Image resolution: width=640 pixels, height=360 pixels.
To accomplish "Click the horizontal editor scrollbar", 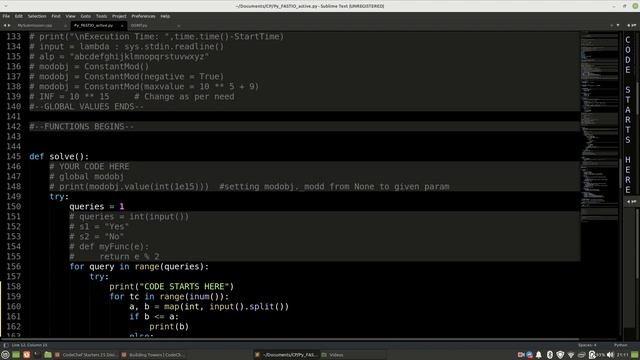I will pyautogui.click(x=290, y=339).
